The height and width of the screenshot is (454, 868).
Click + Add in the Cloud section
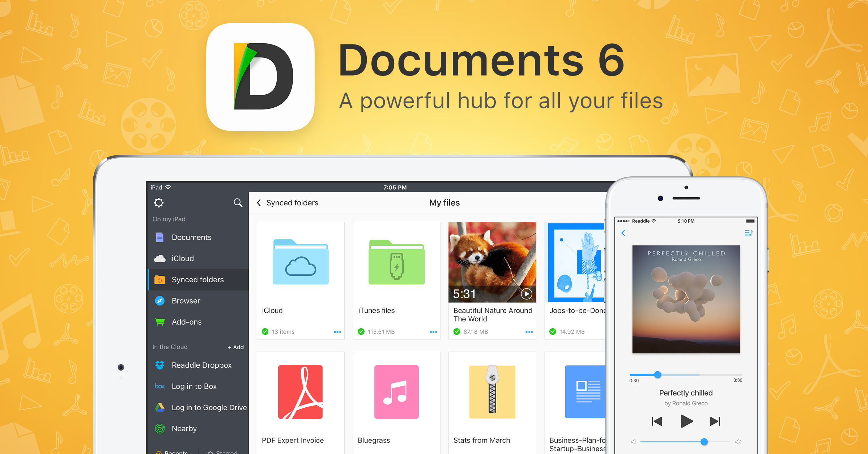click(x=236, y=347)
